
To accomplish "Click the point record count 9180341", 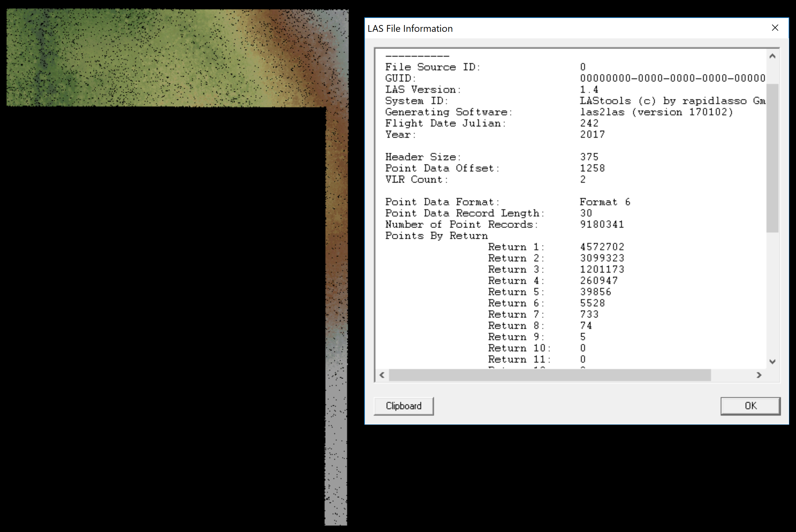I will (x=602, y=224).
